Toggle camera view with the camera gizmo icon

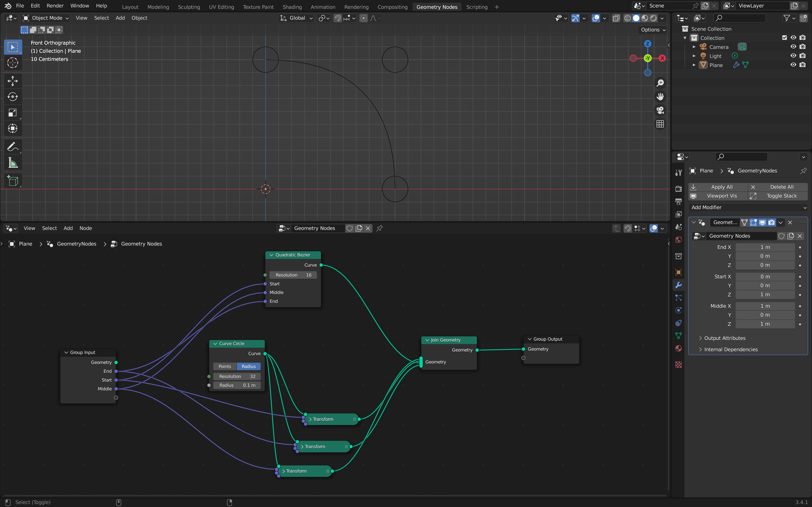(660, 110)
